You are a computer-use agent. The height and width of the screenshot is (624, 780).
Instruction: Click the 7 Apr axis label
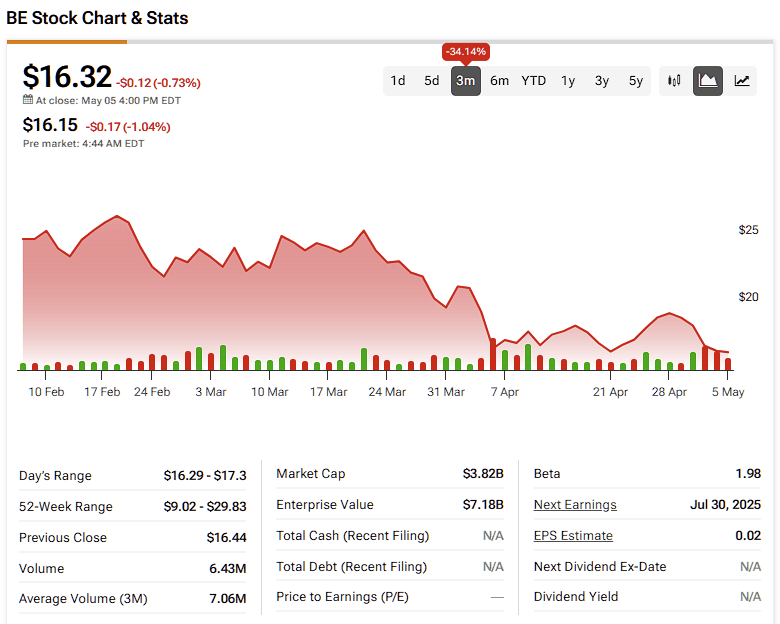click(x=504, y=392)
